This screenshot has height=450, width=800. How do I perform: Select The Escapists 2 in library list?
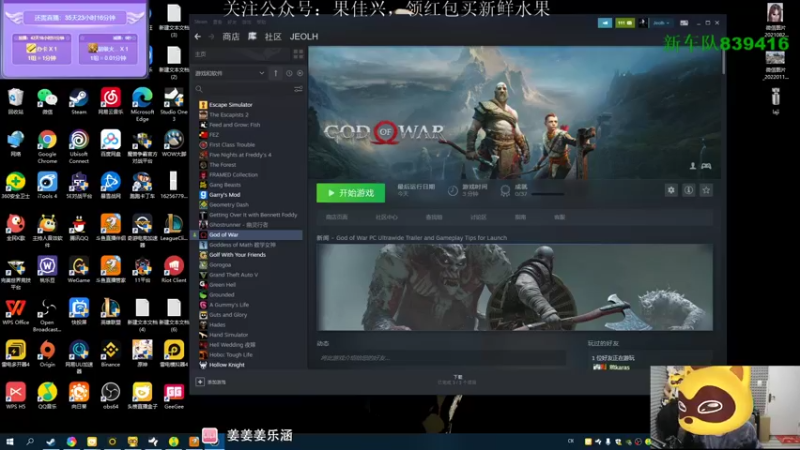[229, 115]
